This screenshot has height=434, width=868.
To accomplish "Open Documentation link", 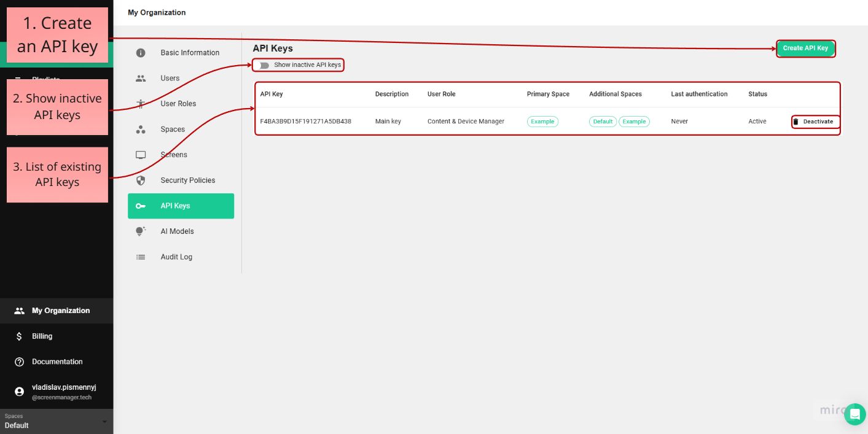I will [x=57, y=362].
